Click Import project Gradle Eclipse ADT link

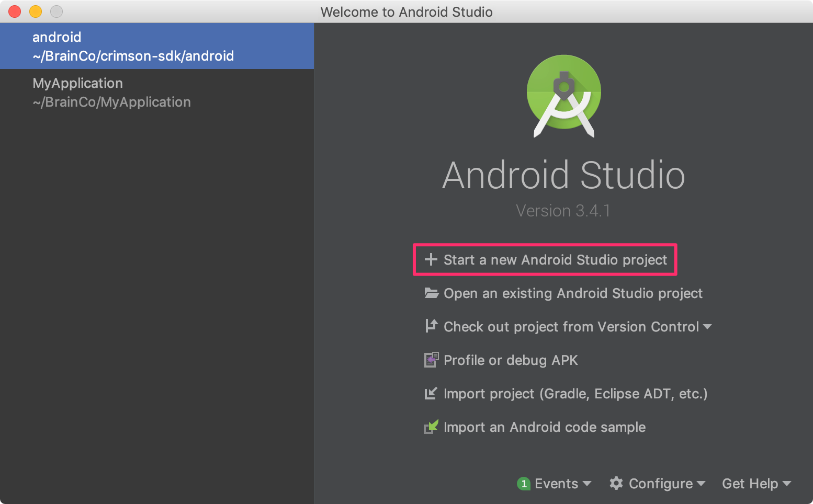575,393
